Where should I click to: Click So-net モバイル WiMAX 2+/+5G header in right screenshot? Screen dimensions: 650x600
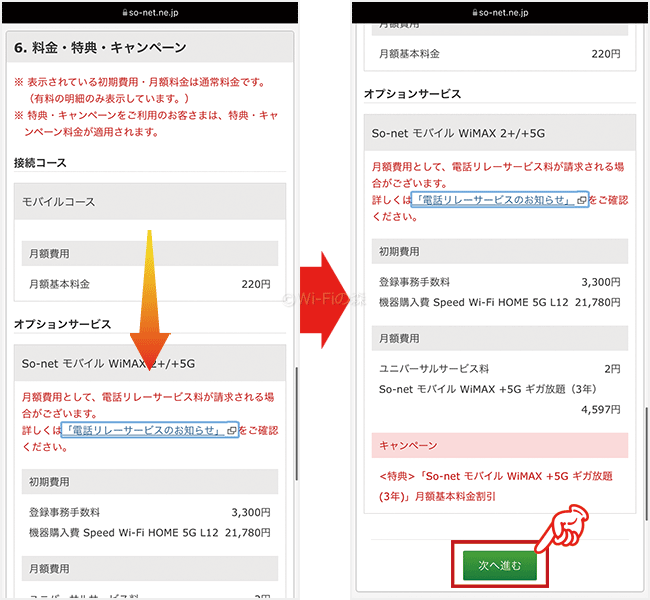pyautogui.click(x=500, y=133)
